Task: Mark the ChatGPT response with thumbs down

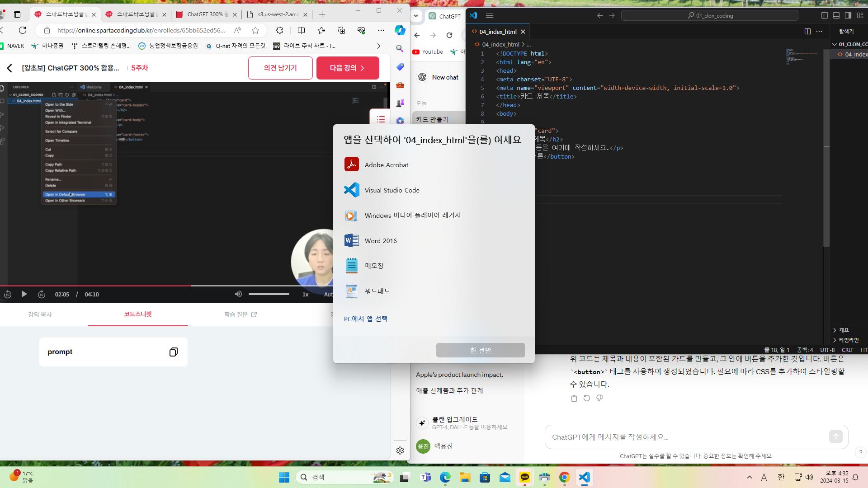Action: click(x=599, y=398)
